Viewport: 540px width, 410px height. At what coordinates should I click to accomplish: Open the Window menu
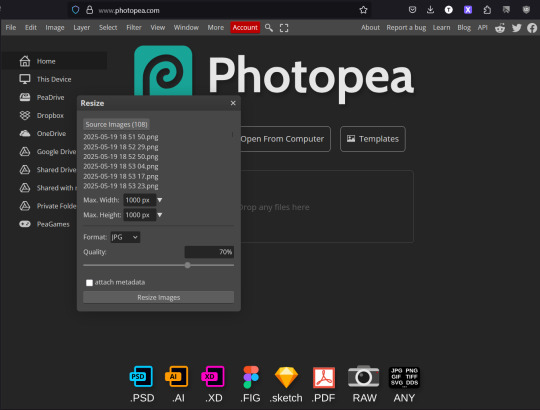pos(186,28)
